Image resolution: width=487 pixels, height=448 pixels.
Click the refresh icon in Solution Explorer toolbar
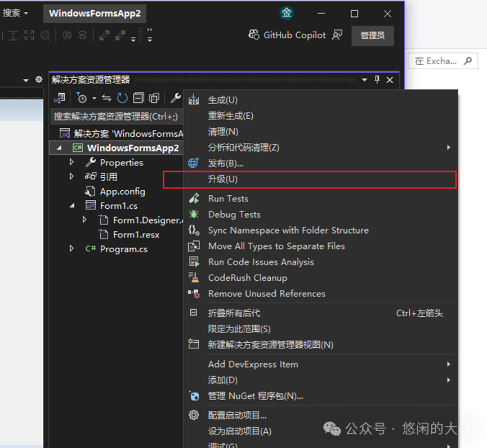pos(122,98)
